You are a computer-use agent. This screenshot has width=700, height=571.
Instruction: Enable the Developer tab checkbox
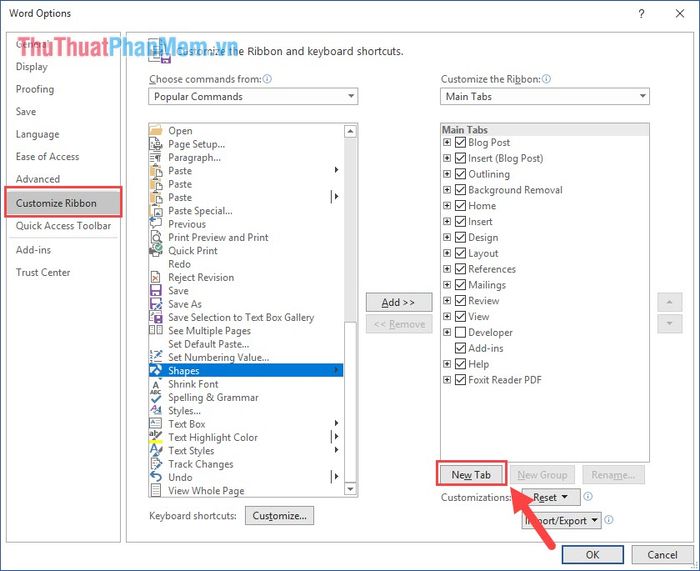pyautogui.click(x=460, y=332)
